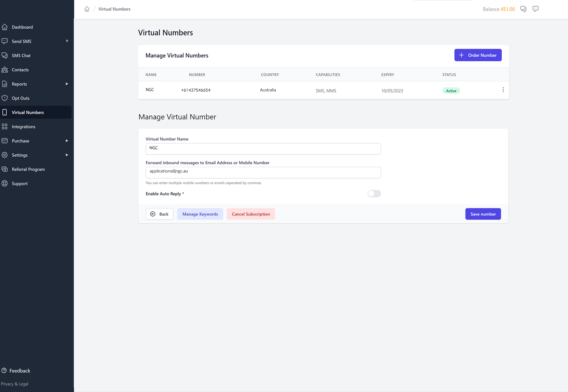Open Referral Program menu item
Viewport: 568px width, 392px height.
[x=28, y=169]
